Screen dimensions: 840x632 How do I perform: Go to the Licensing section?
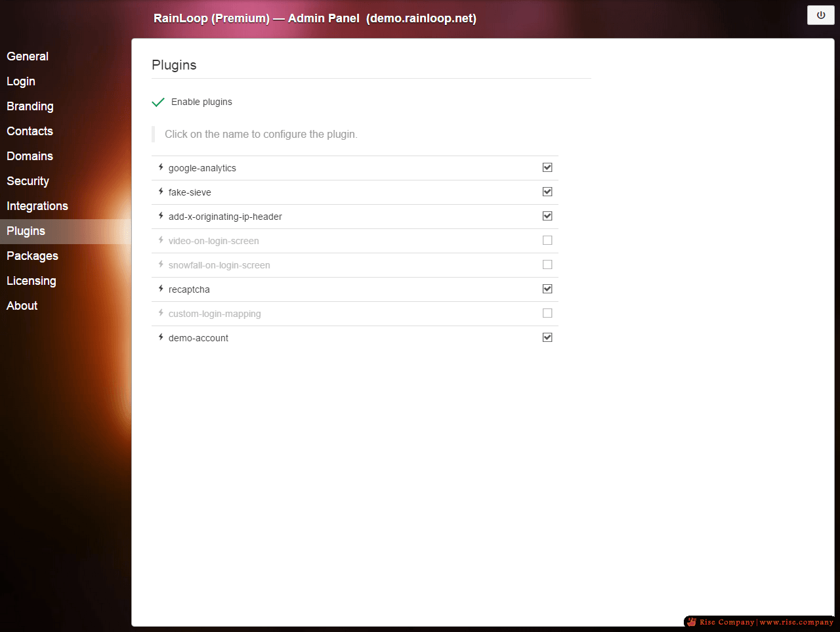click(x=66, y=281)
